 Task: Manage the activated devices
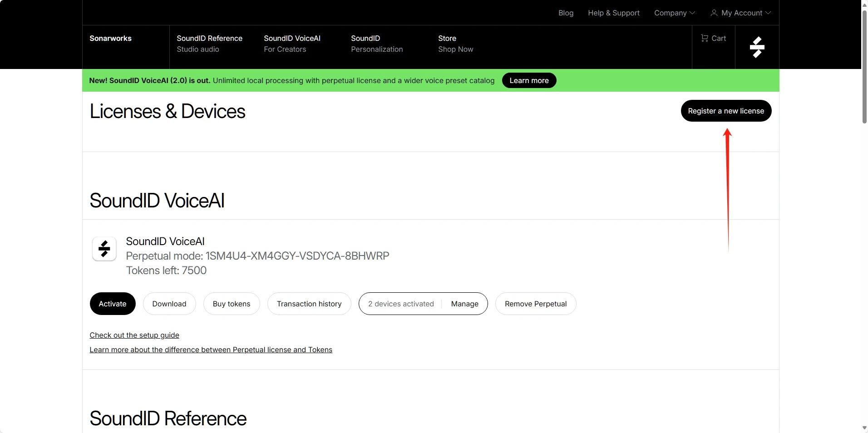click(464, 304)
